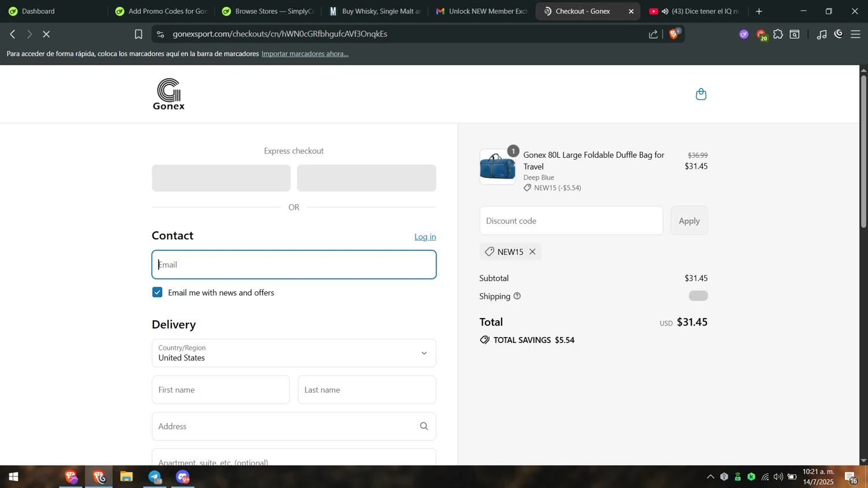868x488 pixels.
Task: Switch to Unlock NEW Member Gmail tab
Action: (482, 11)
